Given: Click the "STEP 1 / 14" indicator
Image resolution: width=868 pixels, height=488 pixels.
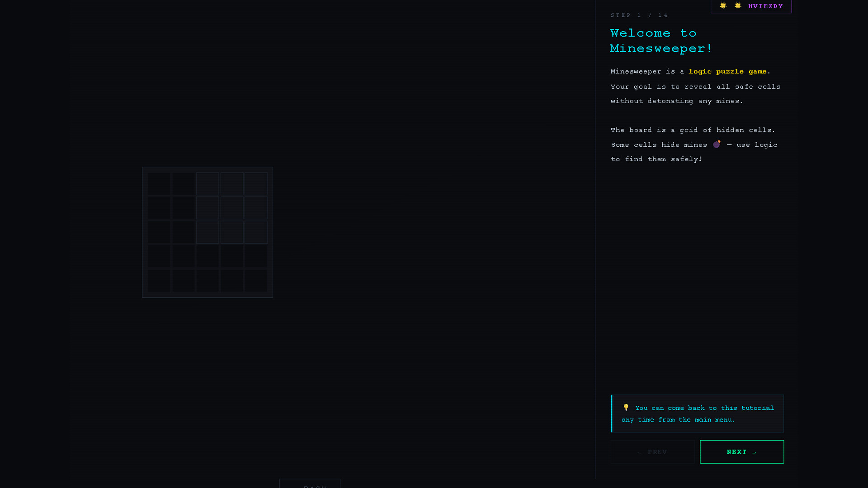Looking at the screenshot, I should (639, 15).
